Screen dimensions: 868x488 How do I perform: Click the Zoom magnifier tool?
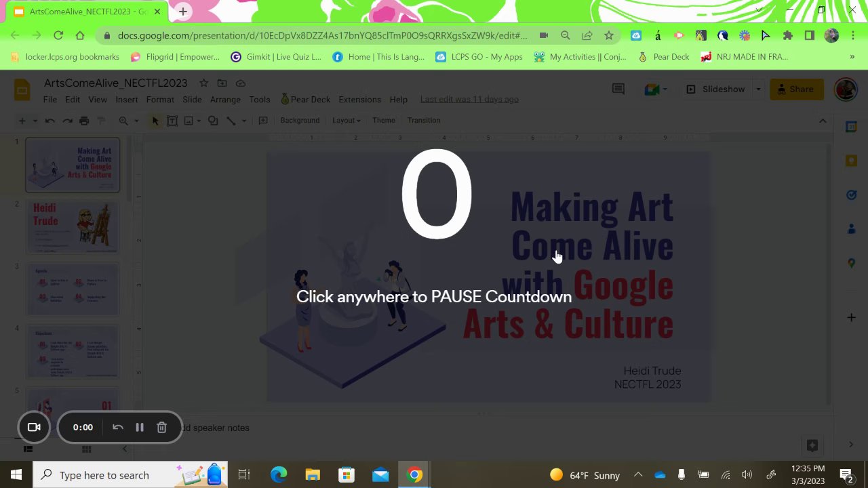point(123,121)
